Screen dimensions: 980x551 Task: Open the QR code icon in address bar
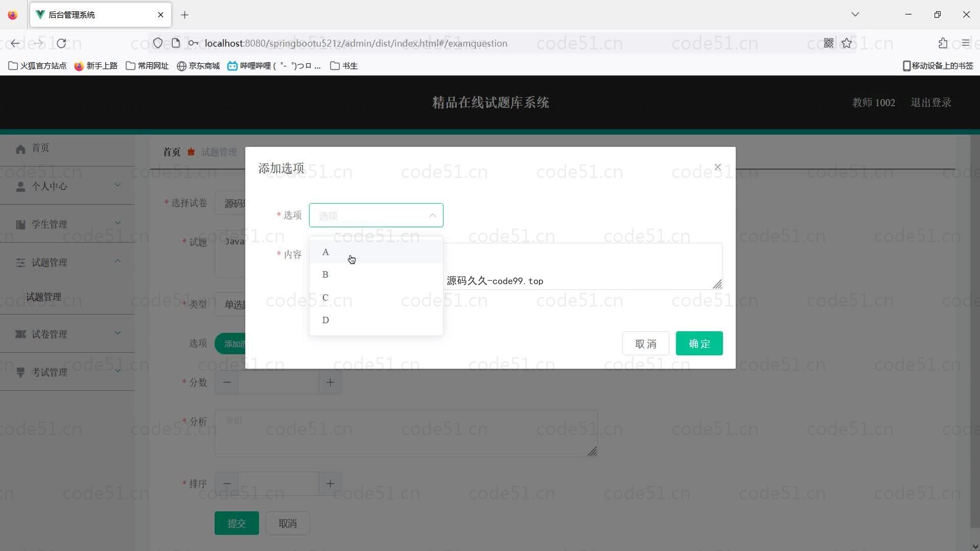click(828, 43)
